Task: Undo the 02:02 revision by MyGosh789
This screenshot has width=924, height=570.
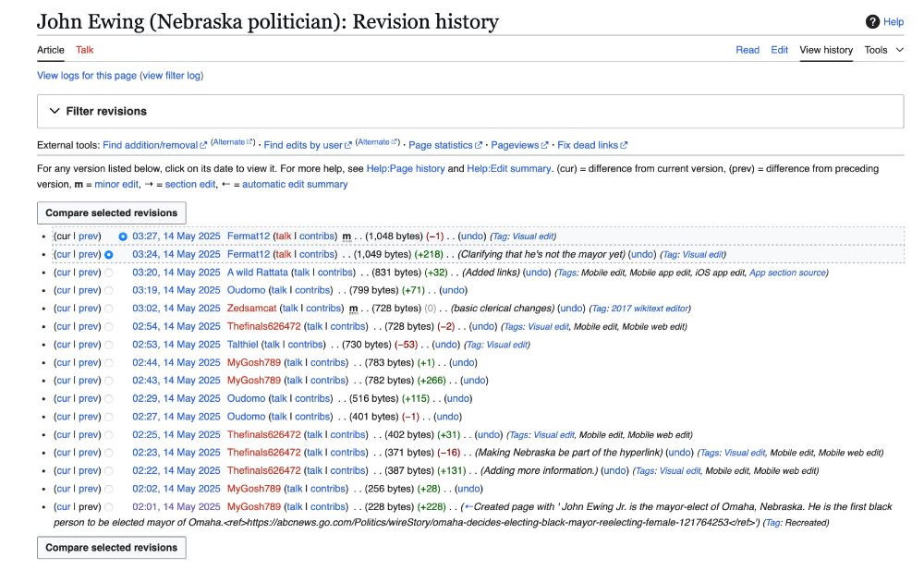Action: (469, 490)
